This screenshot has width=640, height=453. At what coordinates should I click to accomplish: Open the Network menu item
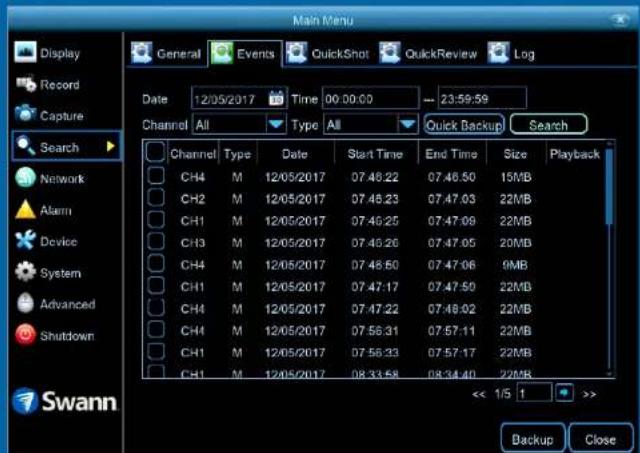[50, 178]
